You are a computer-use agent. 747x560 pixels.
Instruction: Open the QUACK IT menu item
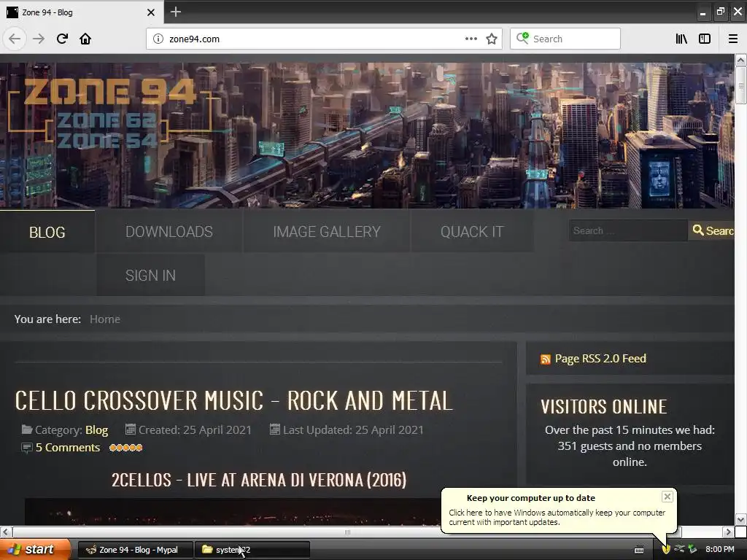(x=472, y=232)
